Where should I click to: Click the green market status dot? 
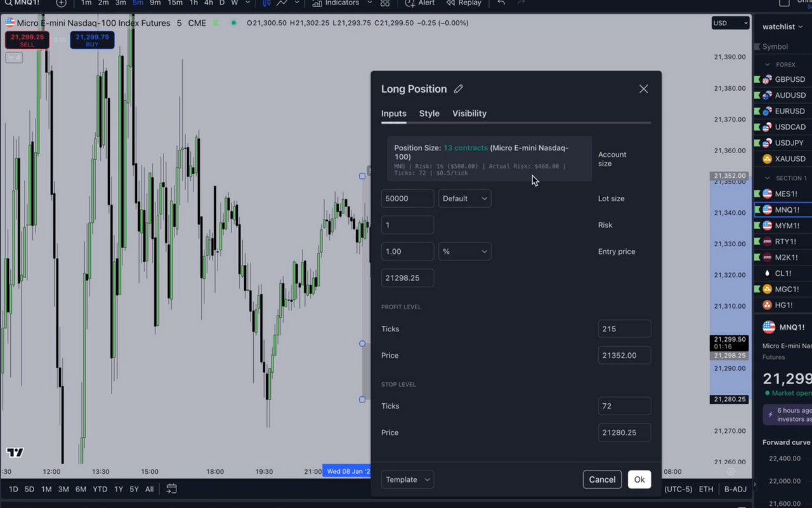(233, 23)
